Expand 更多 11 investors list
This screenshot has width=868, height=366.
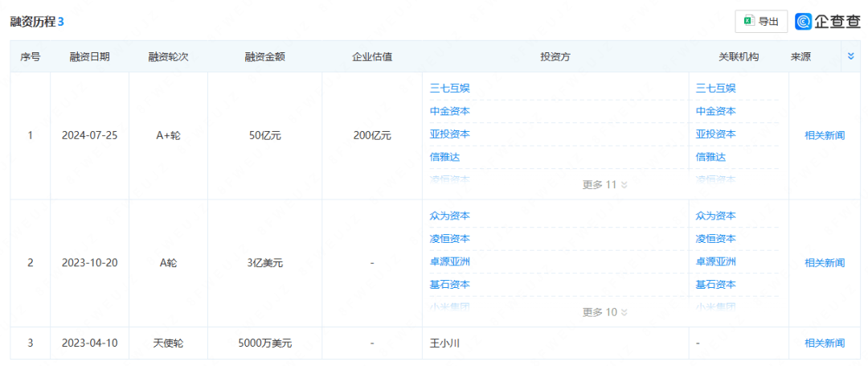pos(604,185)
